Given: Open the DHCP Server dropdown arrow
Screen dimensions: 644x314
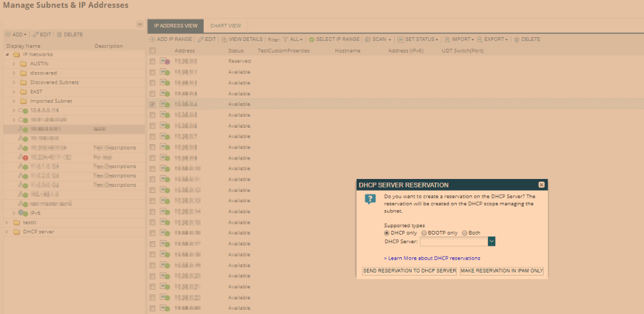Looking at the screenshot, I should tap(492, 241).
